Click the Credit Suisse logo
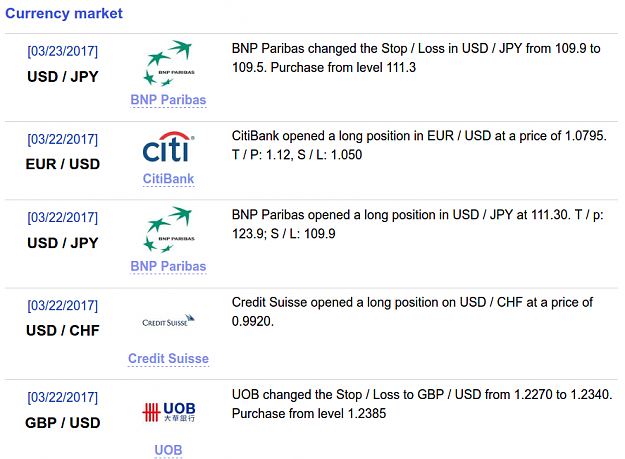This screenshot has width=625, height=459. [168, 320]
